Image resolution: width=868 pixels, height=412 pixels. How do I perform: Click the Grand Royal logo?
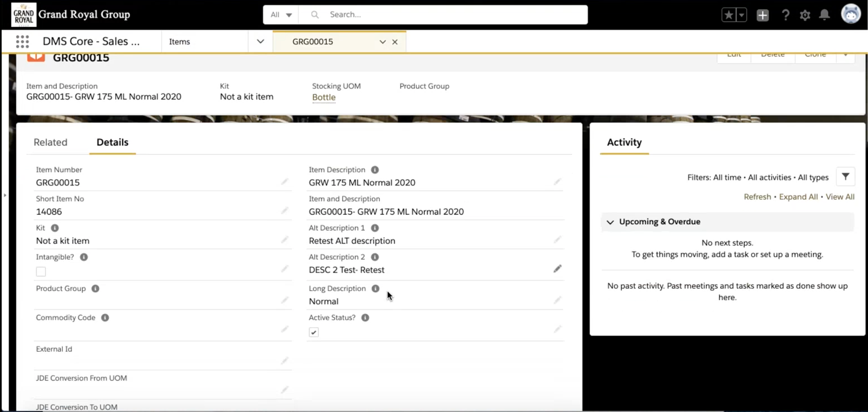[24, 15]
